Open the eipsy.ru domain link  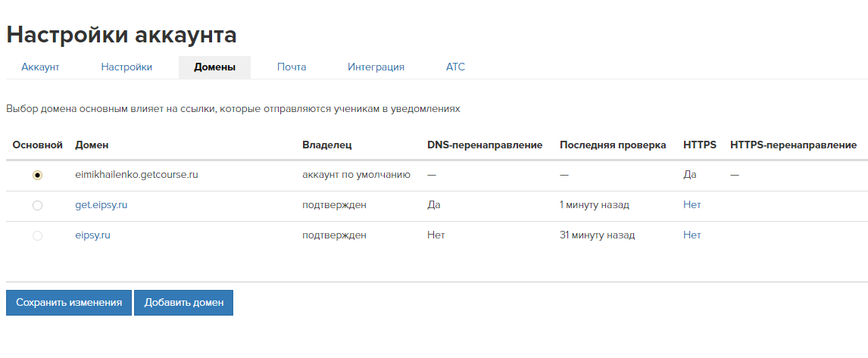tap(92, 235)
